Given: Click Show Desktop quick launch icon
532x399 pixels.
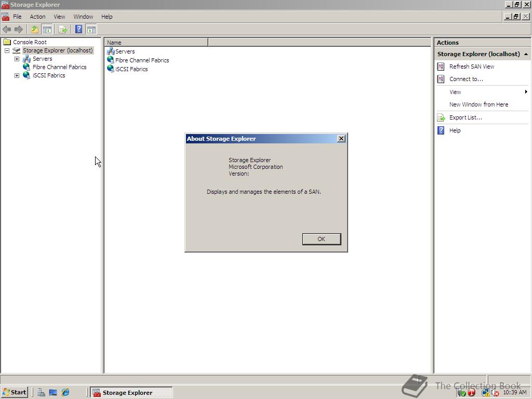Looking at the screenshot, I should (x=53, y=393).
